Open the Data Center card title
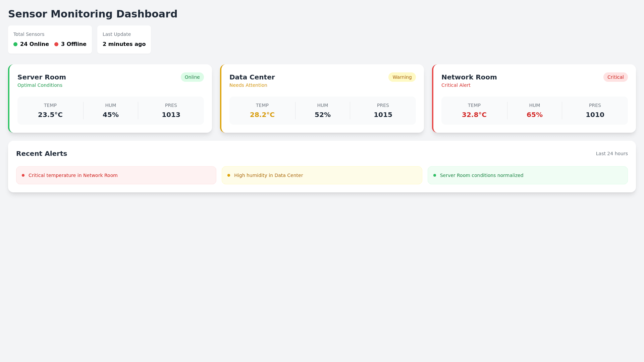The image size is (644, 362). click(x=252, y=77)
